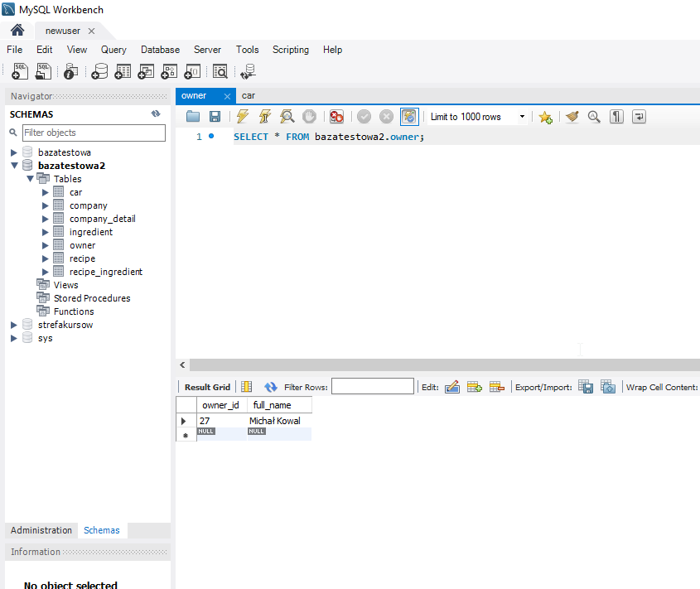This screenshot has height=589, width=700.
Task: Edit current row in result grid
Action: (452, 387)
